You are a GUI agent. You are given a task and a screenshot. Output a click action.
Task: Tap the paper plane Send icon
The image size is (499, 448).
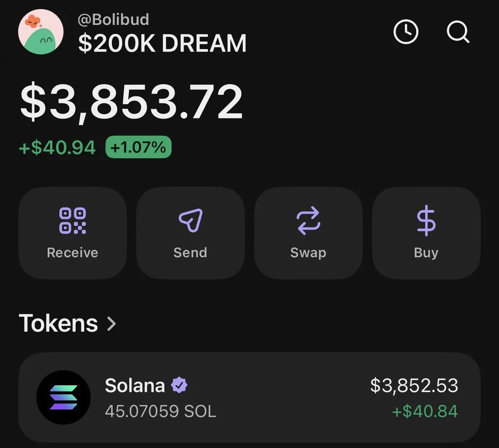190,220
